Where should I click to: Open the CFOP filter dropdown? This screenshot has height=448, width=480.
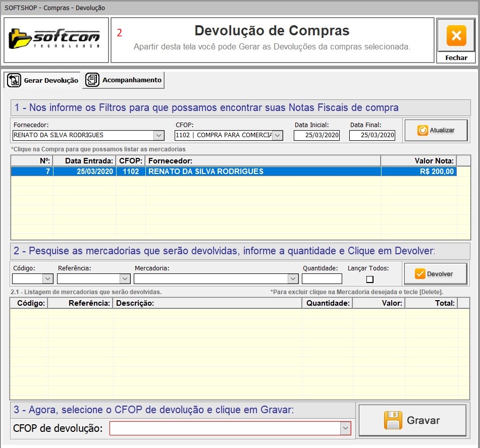coord(278,135)
